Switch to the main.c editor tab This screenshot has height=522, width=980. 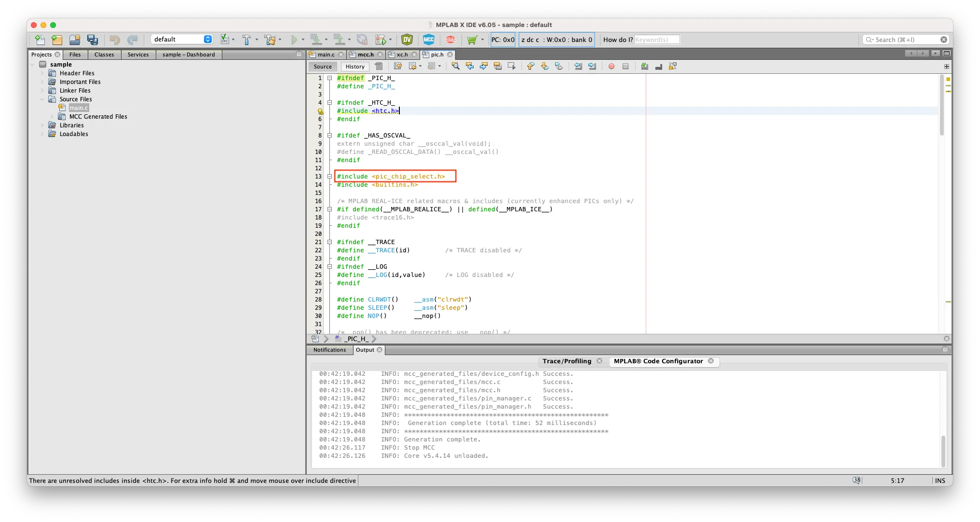pos(326,55)
